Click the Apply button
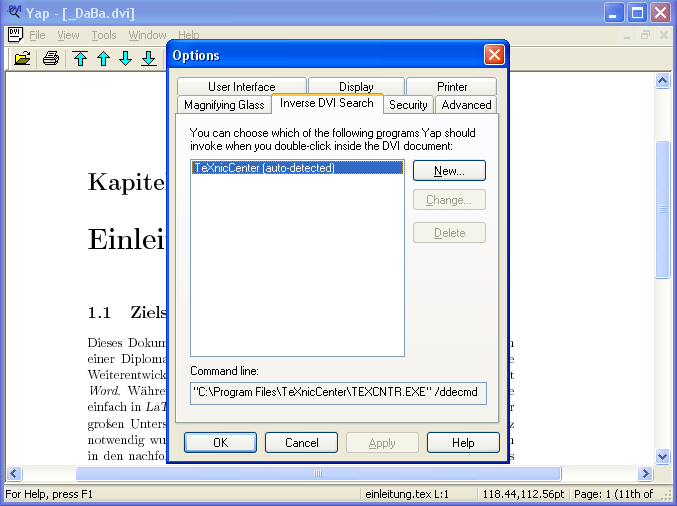677x506 pixels. (x=382, y=443)
